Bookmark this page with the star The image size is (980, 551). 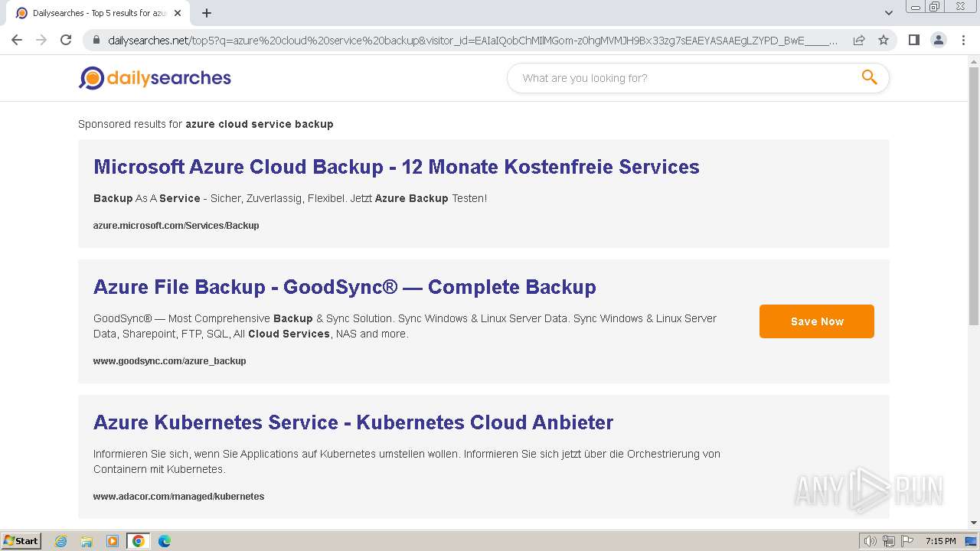point(884,40)
